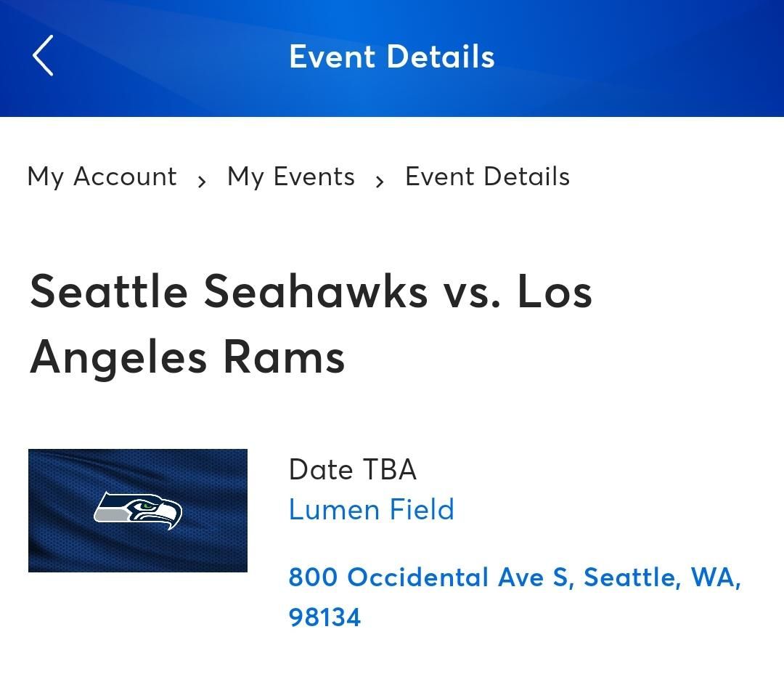The image size is (784, 677).
Task: Click the Angeles Rams heading line
Action: tap(187, 357)
